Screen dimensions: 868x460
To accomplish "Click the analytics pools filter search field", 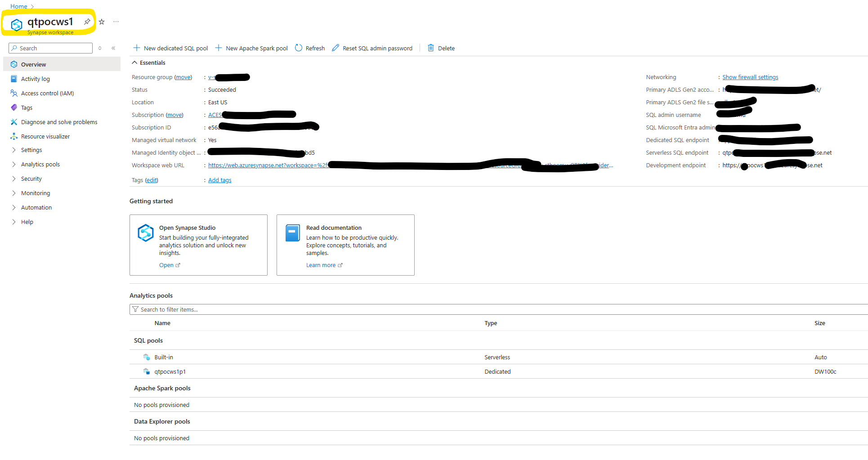I will point(315,309).
